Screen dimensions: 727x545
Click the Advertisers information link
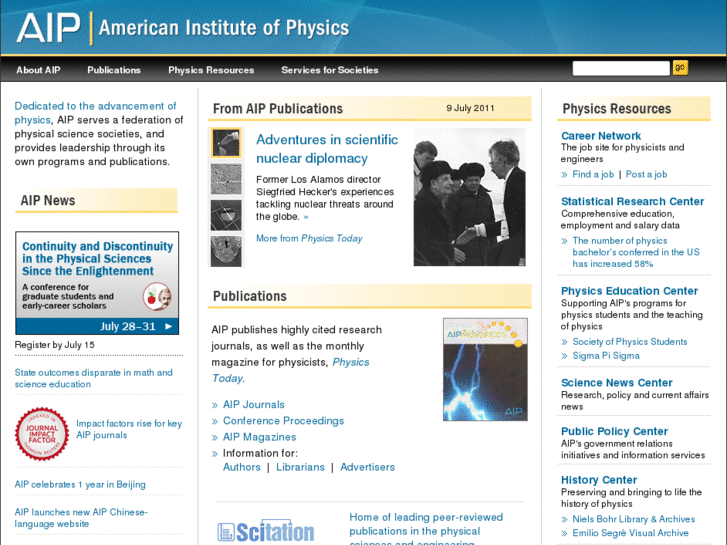tap(368, 467)
